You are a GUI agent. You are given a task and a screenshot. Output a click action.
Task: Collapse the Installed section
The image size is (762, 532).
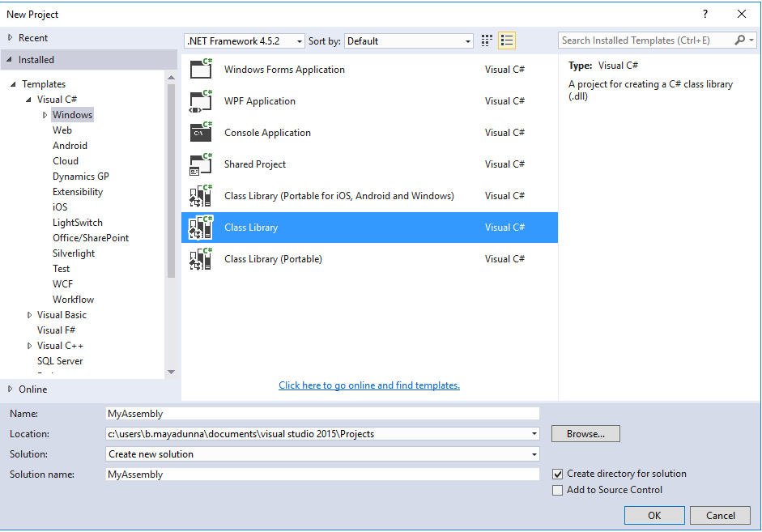9,60
